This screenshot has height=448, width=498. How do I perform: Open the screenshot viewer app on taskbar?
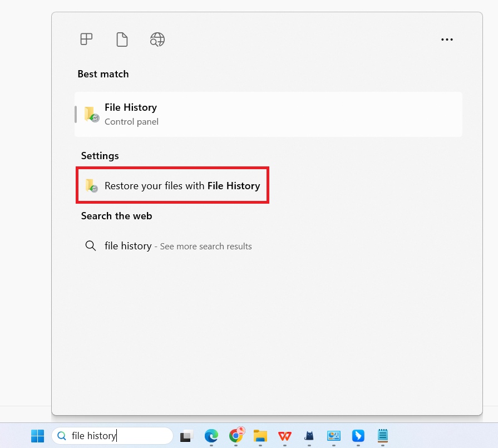click(x=333, y=436)
